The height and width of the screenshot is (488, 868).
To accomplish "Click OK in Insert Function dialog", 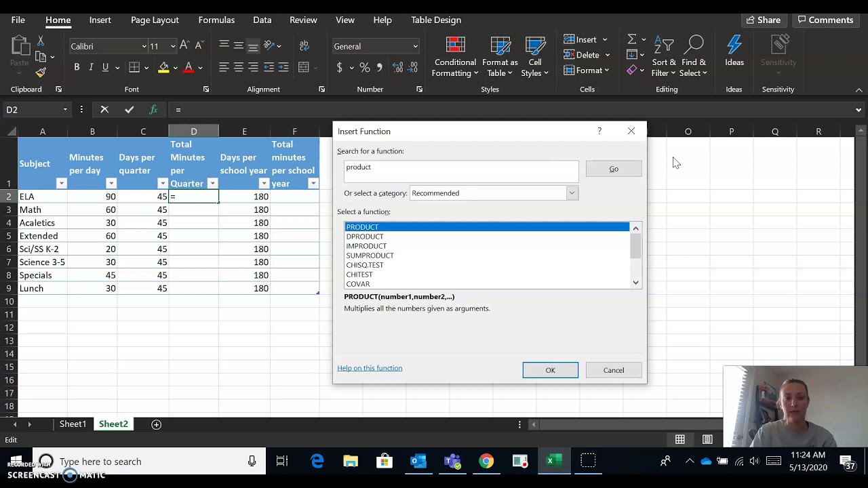I will click(x=551, y=370).
